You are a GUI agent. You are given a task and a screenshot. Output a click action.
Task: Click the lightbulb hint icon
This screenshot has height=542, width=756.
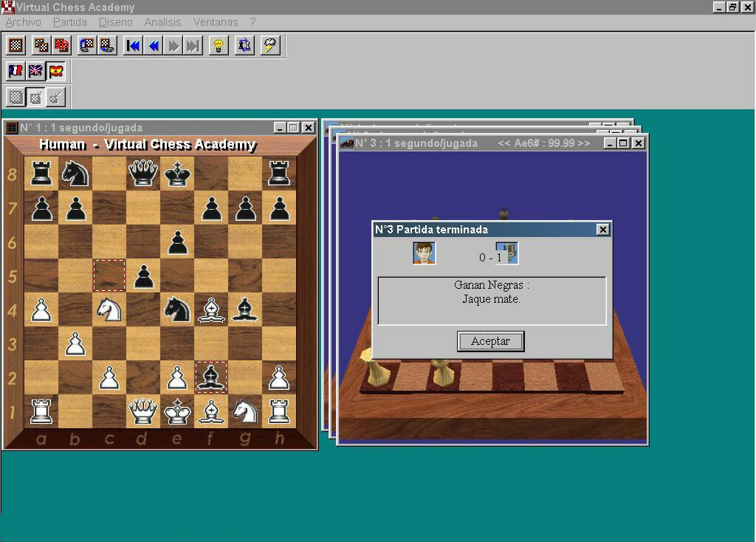click(219, 46)
